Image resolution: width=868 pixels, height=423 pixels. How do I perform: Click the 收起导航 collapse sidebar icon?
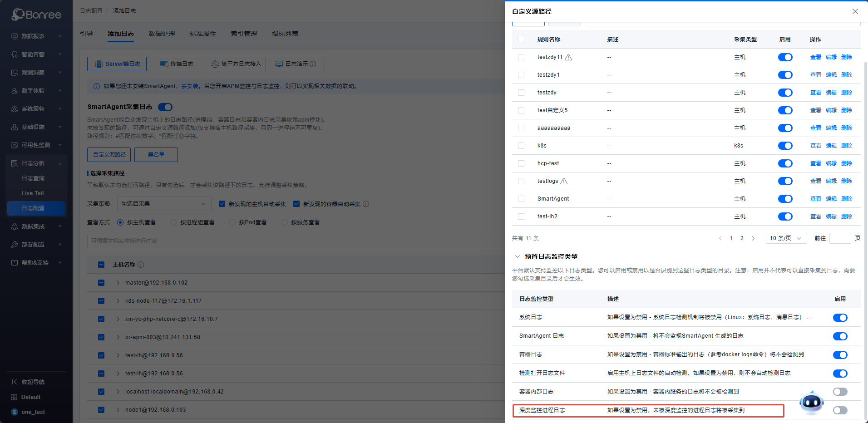click(x=15, y=382)
